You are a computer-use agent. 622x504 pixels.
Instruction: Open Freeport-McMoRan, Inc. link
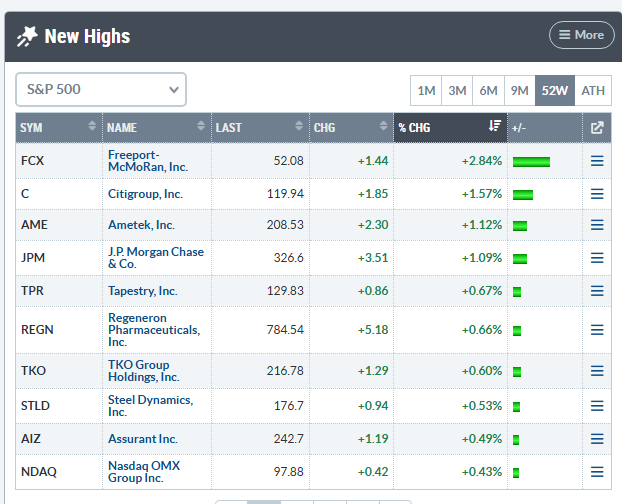pyautogui.click(x=148, y=161)
